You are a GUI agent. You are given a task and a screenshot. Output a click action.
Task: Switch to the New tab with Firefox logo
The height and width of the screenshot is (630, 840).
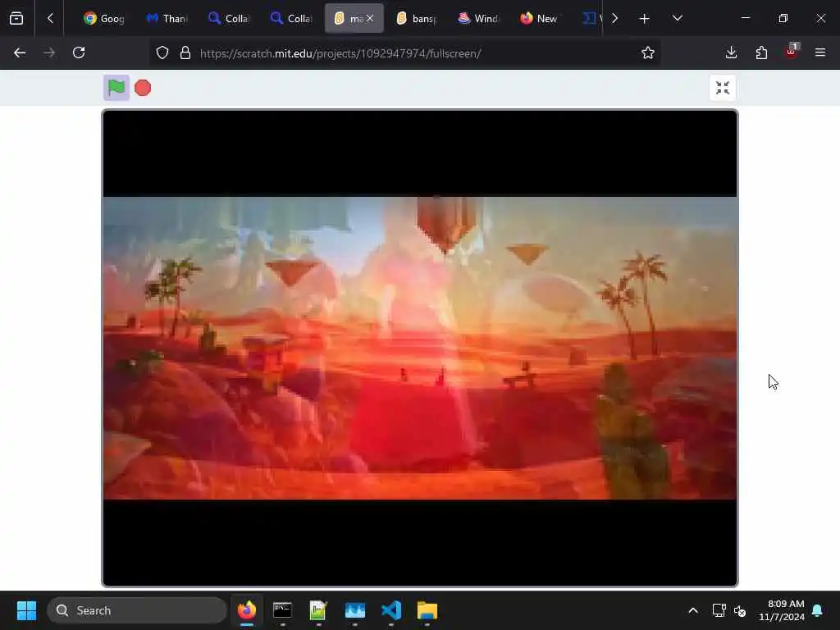tap(540, 19)
